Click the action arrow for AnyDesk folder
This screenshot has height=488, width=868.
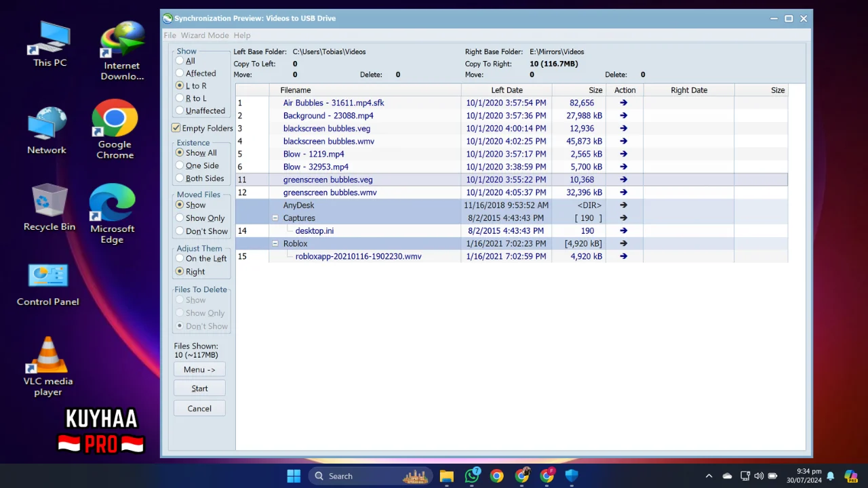pos(623,205)
